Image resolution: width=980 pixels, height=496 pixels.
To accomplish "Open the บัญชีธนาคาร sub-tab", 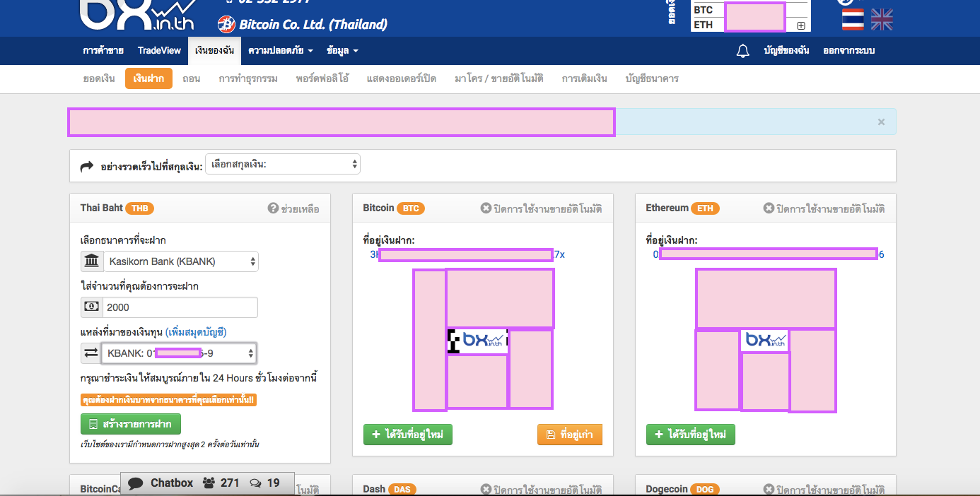I will tap(652, 78).
